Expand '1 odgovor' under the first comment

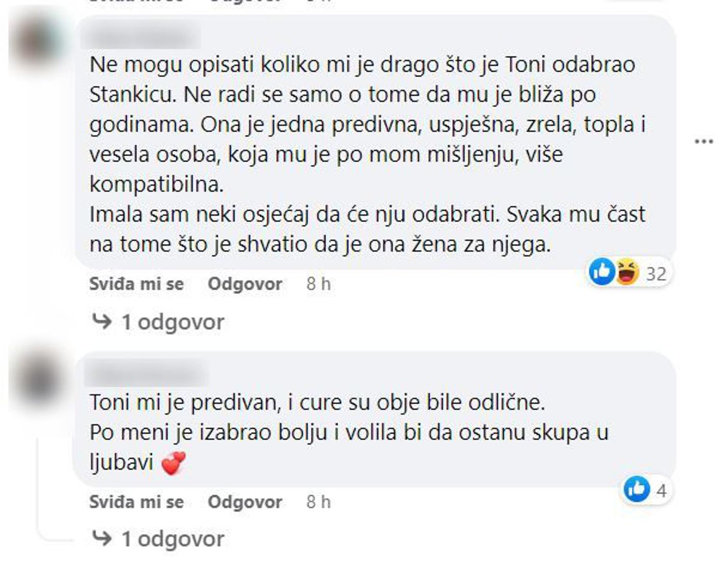pyautogui.click(x=173, y=322)
